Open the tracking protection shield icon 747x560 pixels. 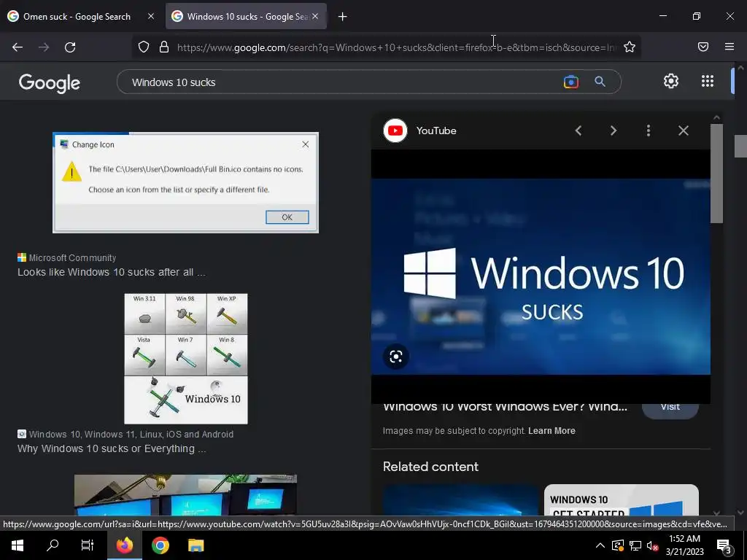(x=144, y=47)
